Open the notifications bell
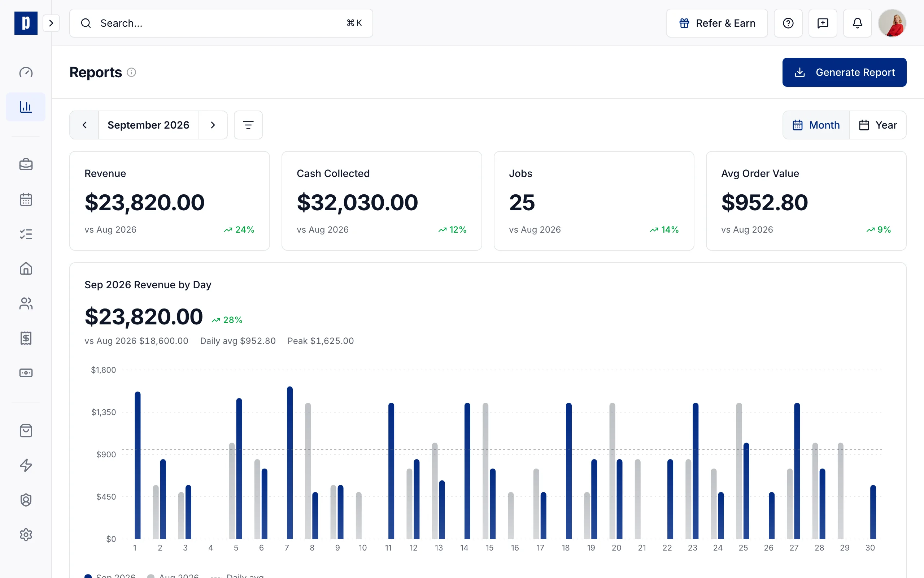Screen dimensions: 924x578 click(858, 23)
